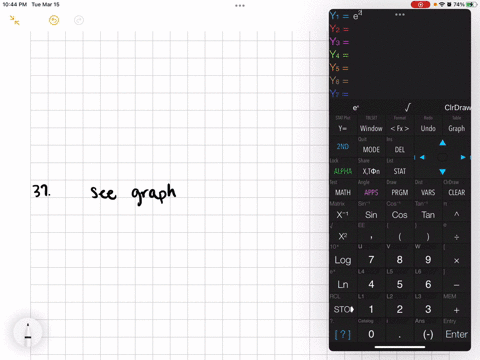Screen dimensions: 480x360
Task: Tap the square root shortcut symbol
Action: [x=407, y=107]
